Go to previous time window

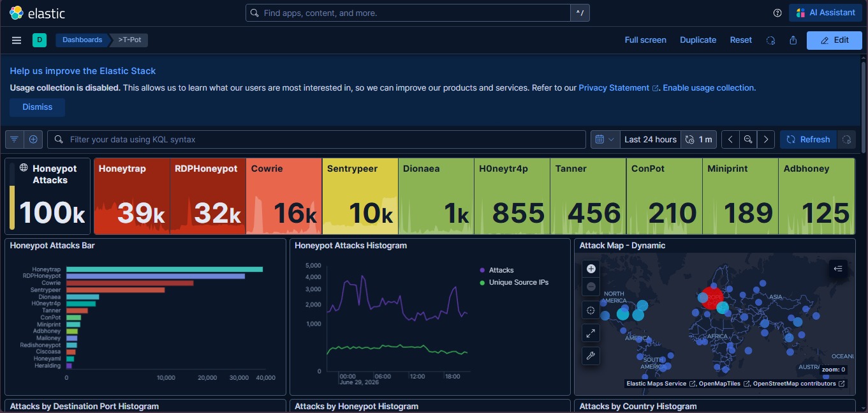pyautogui.click(x=730, y=139)
